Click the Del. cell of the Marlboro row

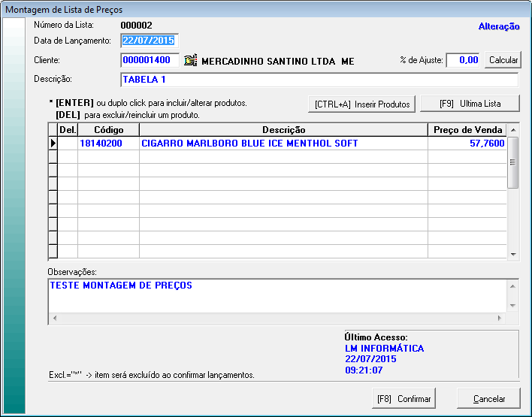click(x=68, y=143)
